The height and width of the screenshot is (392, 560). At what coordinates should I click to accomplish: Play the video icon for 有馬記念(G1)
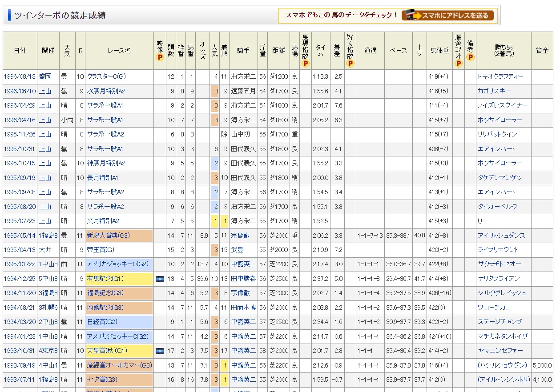click(160, 279)
